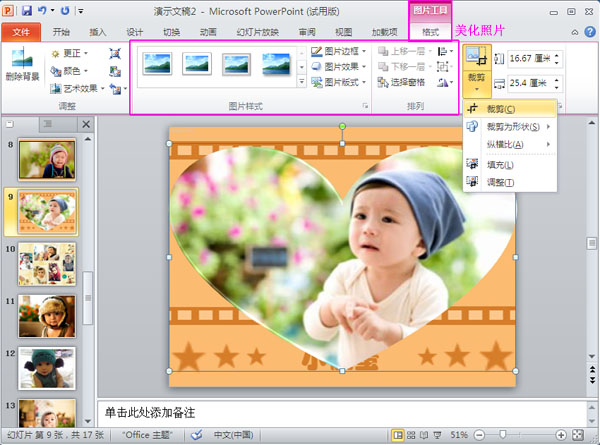The height and width of the screenshot is (445, 600).
Task: Select Fill (填充) menu entry
Action: click(510, 165)
